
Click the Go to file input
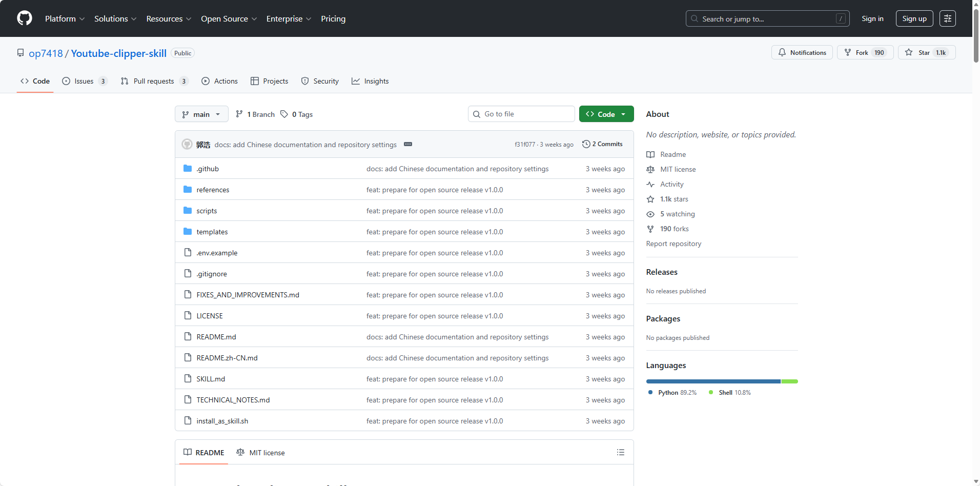coord(521,114)
